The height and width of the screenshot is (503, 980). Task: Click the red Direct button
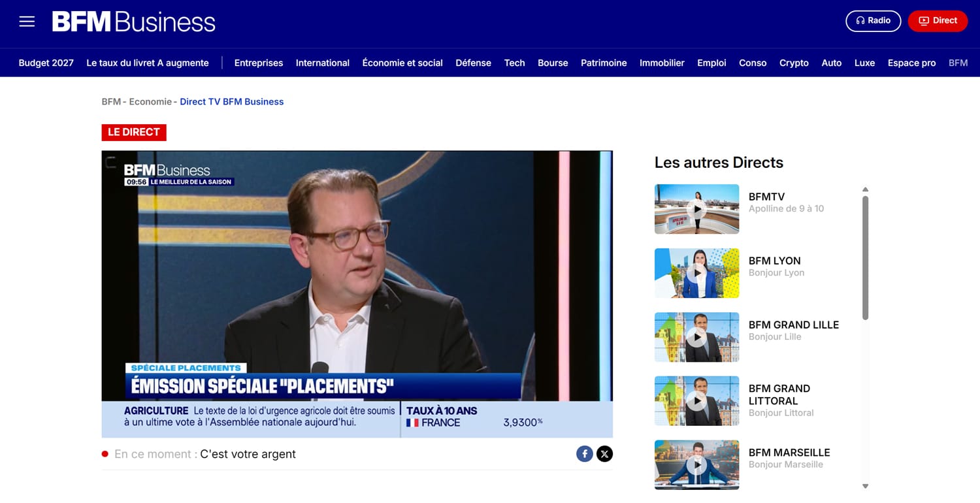938,21
